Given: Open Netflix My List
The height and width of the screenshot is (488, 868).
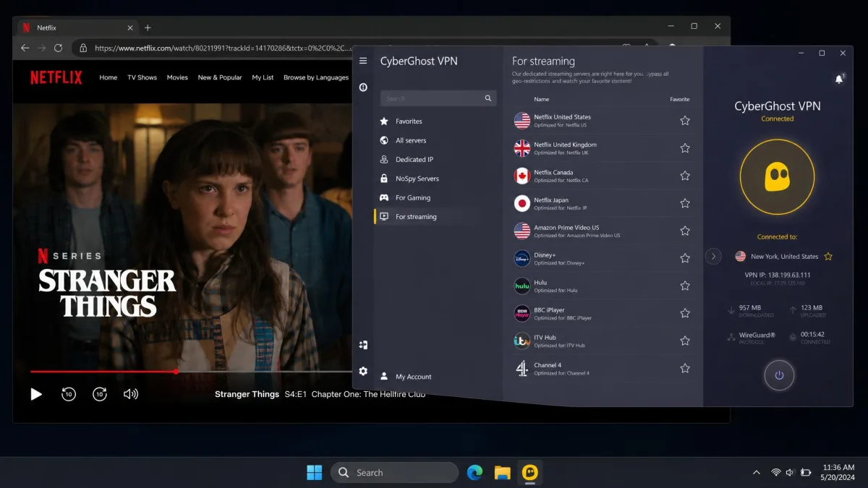Looking at the screenshot, I should (263, 77).
